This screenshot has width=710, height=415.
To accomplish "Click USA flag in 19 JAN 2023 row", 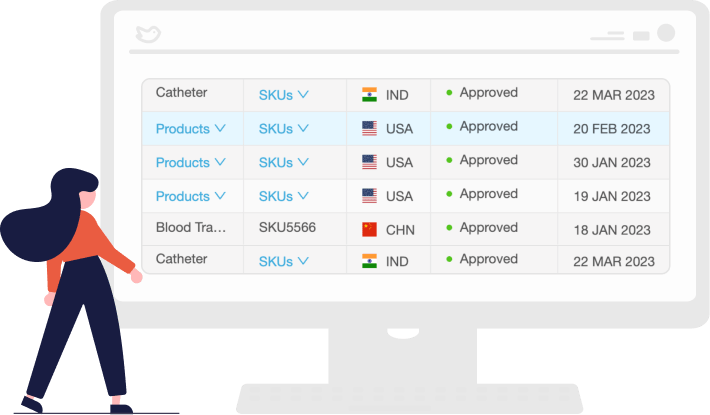I will pos(369,196).
